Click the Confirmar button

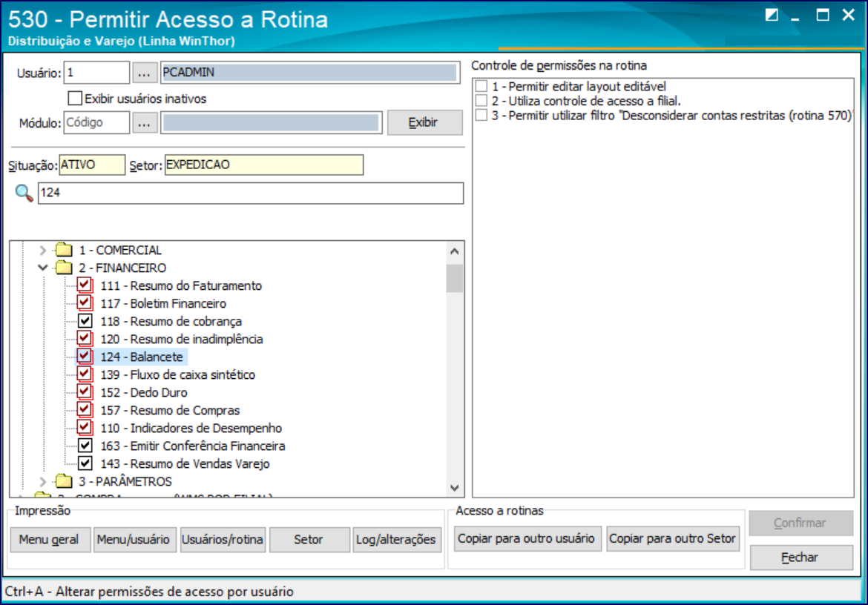[x=801, y=523]
